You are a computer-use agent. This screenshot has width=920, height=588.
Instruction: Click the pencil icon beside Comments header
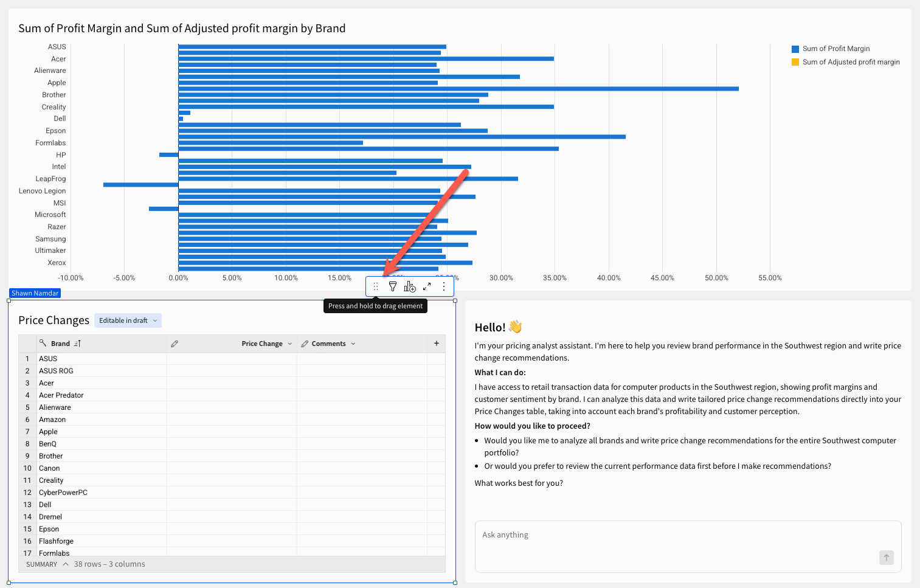click(305, 344)
